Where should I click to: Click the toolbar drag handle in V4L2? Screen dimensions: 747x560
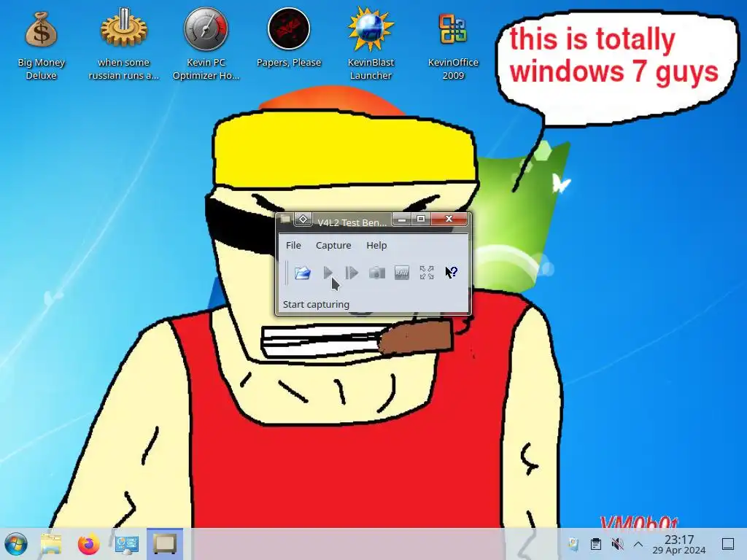(287, 273)
